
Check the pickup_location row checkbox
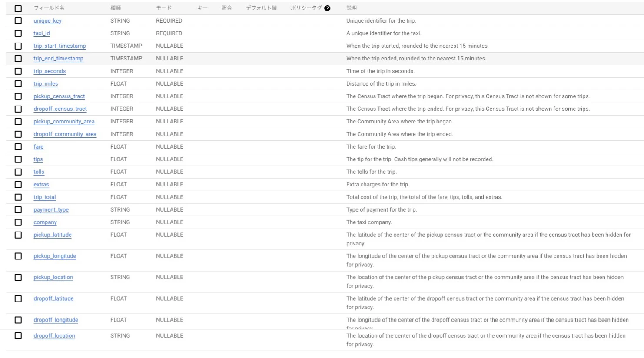18,278
